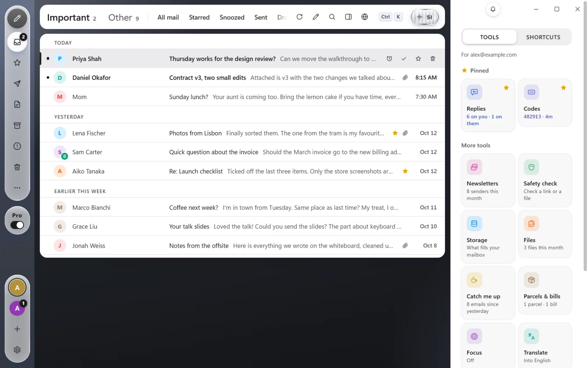Open the Catch me up tool
Screen dimensions: 588x368
(488, 293)
